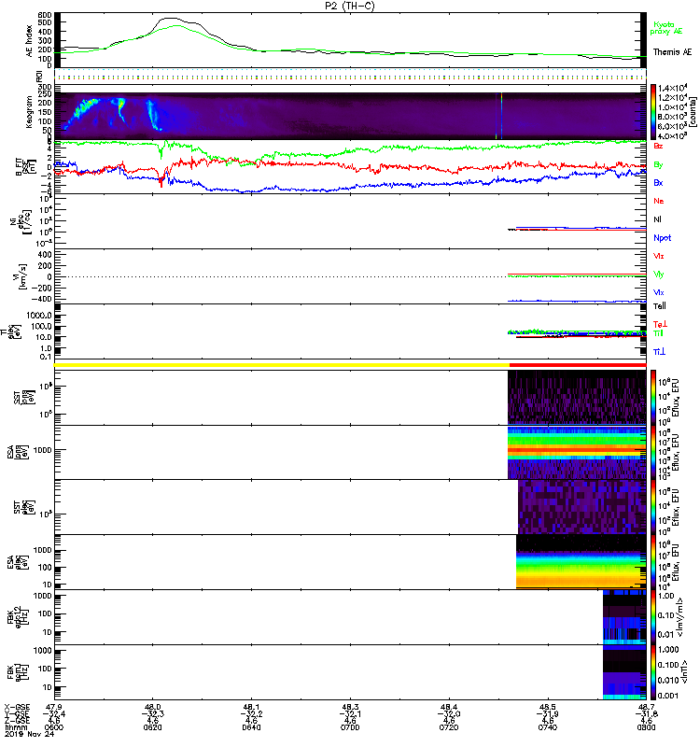
Task: Click the Y-GSE value "-32.4"
Action: [x=54, y=714]
